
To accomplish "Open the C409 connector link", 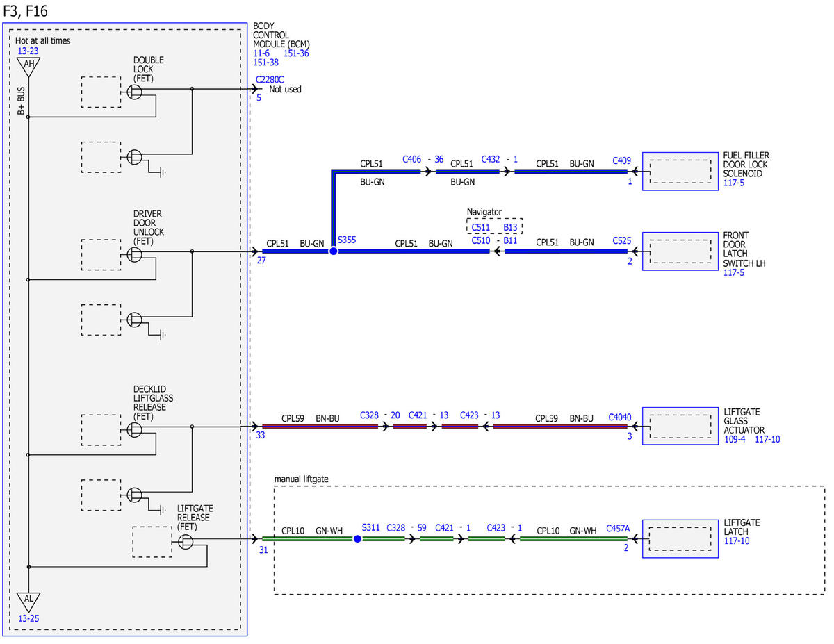I will pyautogui.click(x=621, y=160).
